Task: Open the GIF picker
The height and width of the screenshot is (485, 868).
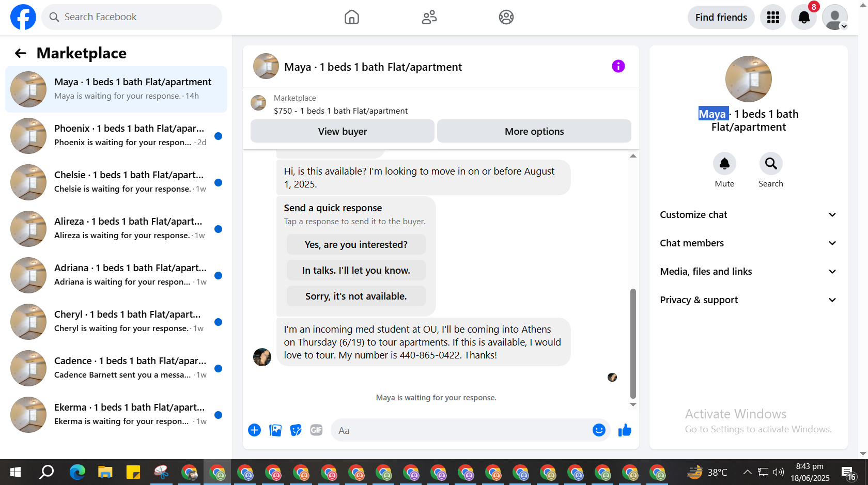Action: [316, 430]
